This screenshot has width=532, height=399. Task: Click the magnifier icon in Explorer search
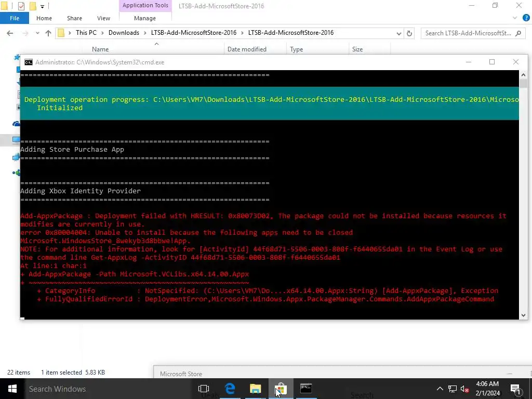tap(518, 33)
